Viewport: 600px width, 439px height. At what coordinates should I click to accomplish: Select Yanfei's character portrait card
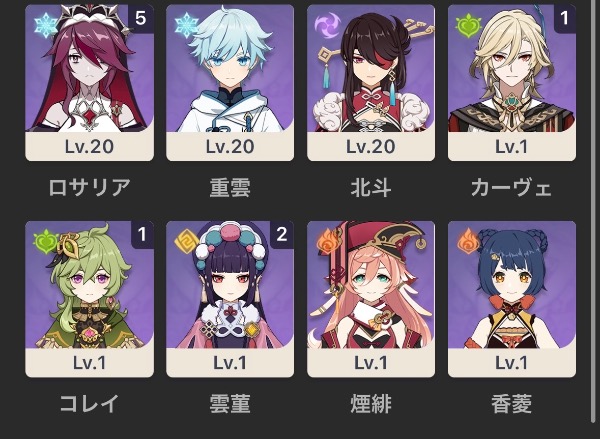click(371, 299)
